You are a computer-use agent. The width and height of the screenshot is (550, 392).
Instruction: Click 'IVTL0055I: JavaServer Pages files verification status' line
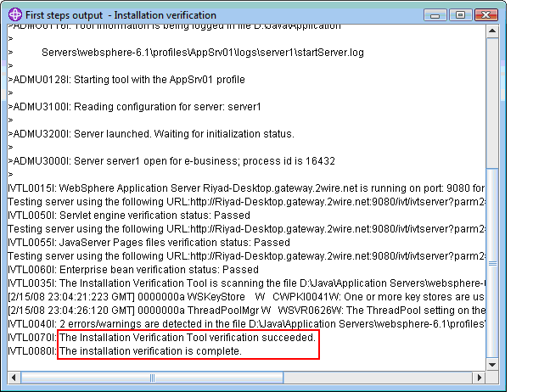pyautogui.click(x=149, y=243)
